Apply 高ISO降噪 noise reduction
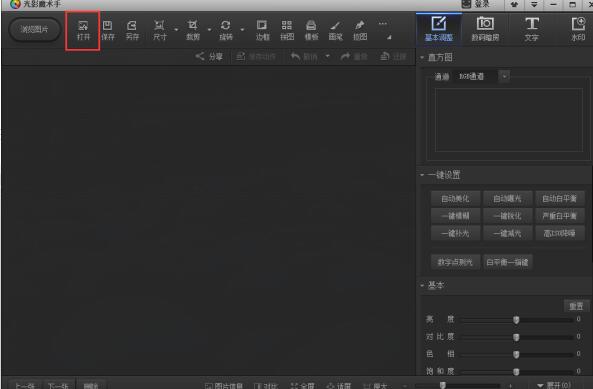This screenshot has width=593, height=389. tap(560, 233)
